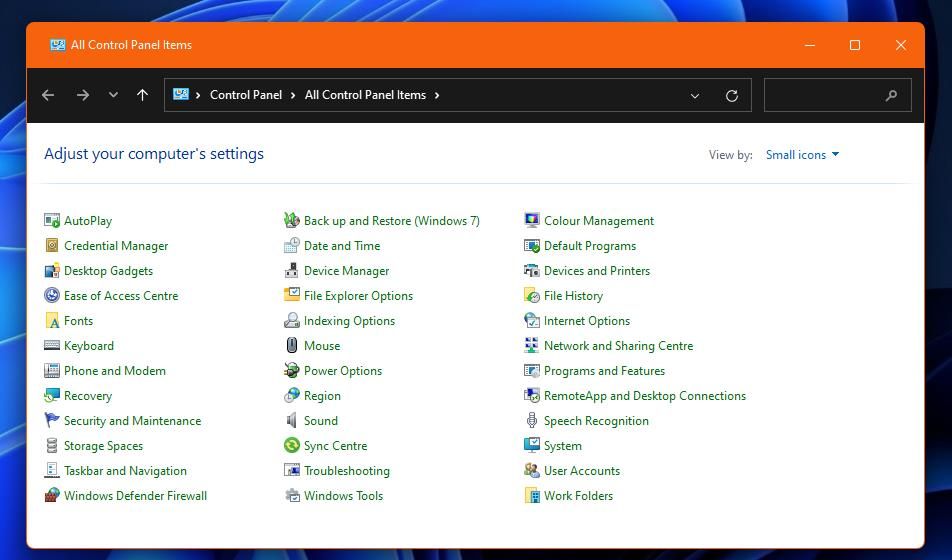Open Troubleshooting link
This screenshot has height=560, width=952.
click(x=347, y=471)
